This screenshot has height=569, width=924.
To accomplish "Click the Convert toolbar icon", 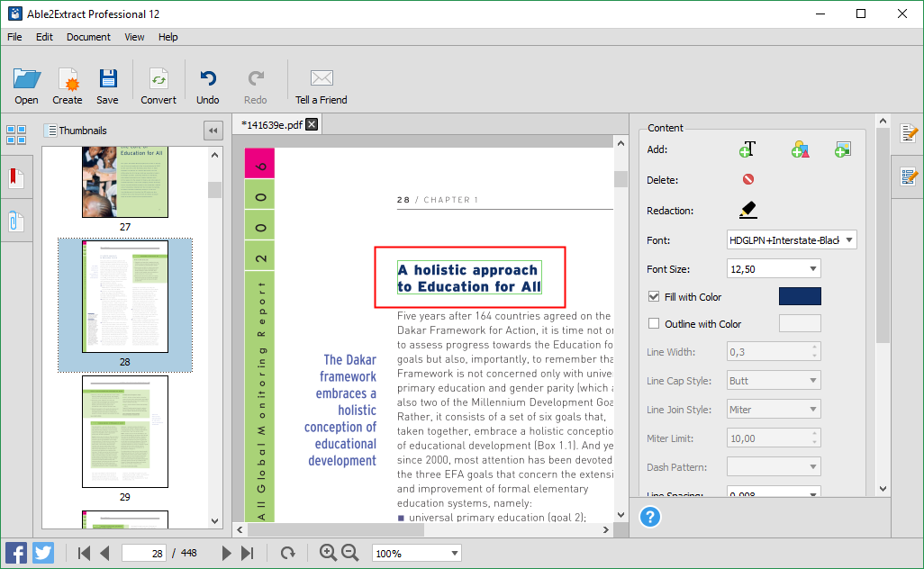I will click(159, 83).
